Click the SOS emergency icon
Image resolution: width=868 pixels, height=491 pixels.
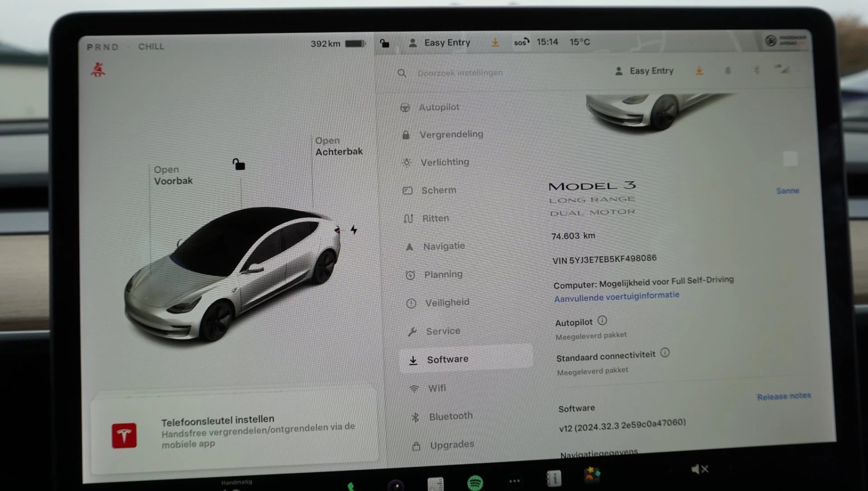click(x=519, y=42)
